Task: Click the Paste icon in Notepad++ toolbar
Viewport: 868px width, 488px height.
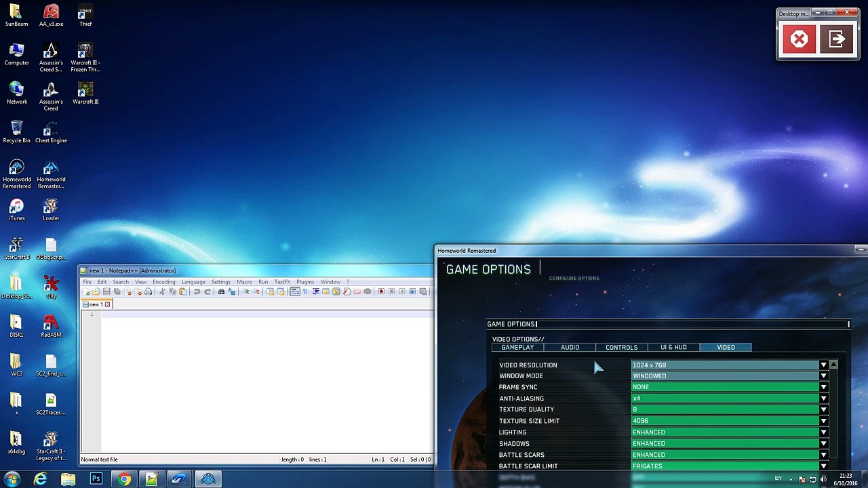Action: point(183,291)
